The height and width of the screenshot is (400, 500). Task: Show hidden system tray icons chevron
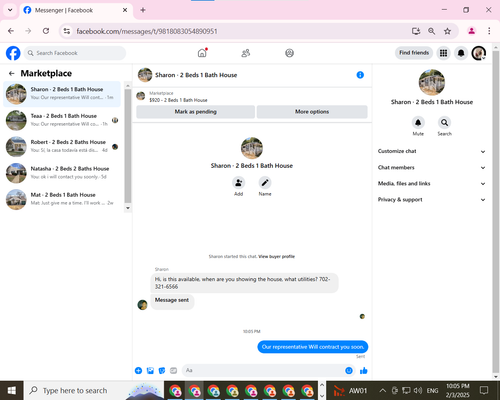tap(383, 390)
